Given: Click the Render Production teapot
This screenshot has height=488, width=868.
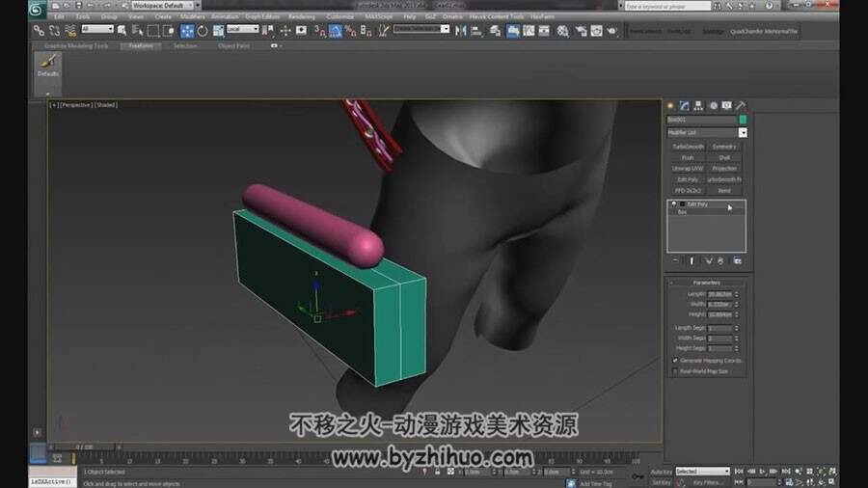Looking at the screenshot, I should coord(611,31).
